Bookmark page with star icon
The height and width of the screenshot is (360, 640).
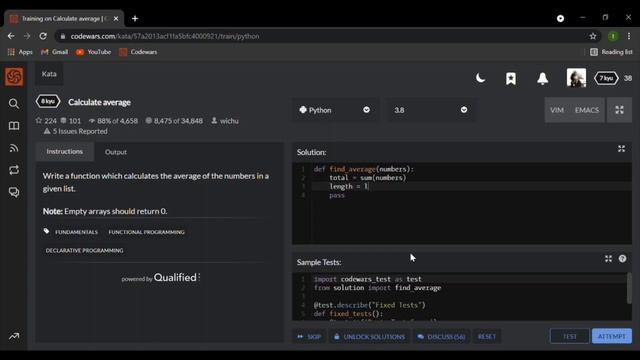coord(593,36)
